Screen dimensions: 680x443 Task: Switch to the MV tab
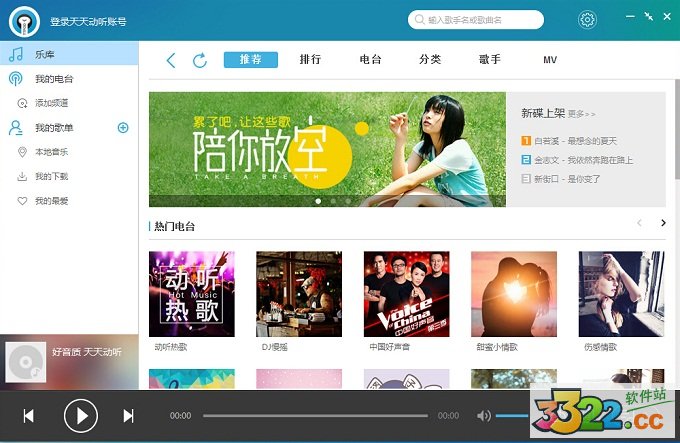[550, 60]
